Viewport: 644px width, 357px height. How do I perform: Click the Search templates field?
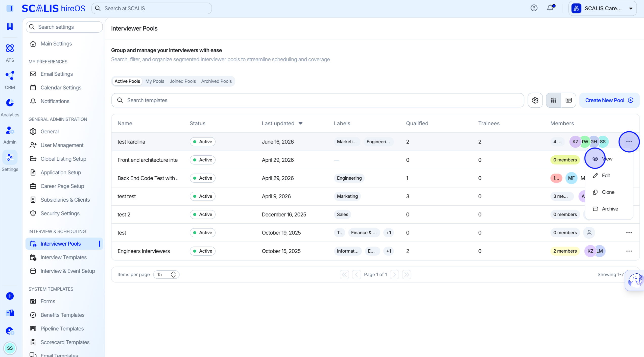pos(318,100)
